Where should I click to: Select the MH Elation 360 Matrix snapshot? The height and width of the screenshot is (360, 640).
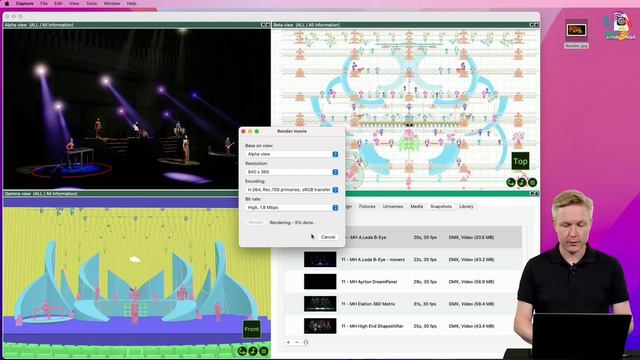point(403,304)
